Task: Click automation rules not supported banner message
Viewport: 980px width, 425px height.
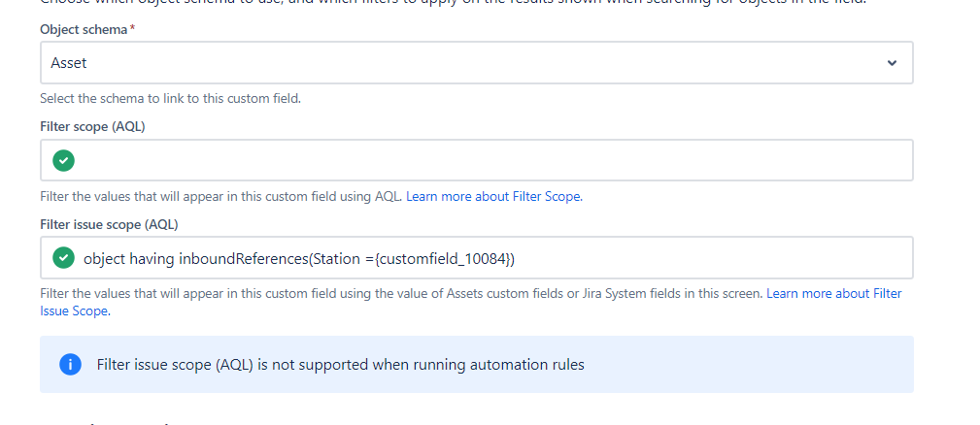Action: point(341,365)
